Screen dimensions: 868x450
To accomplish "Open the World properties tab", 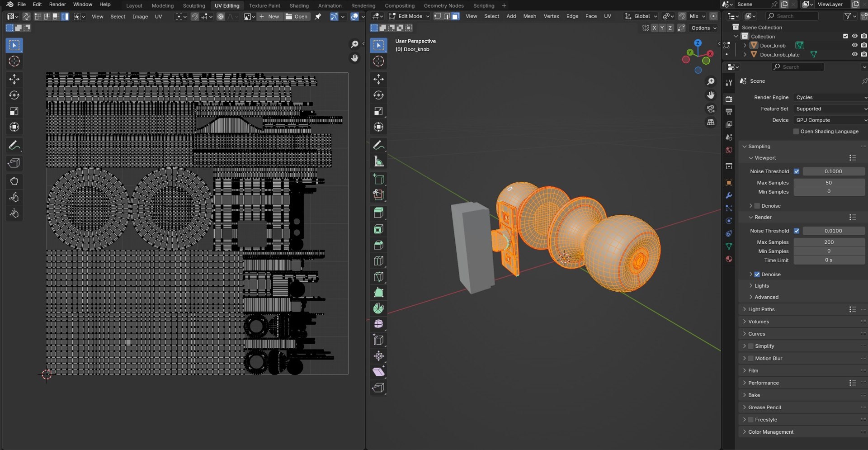I will pyautogui.click(x=729, y=150).
